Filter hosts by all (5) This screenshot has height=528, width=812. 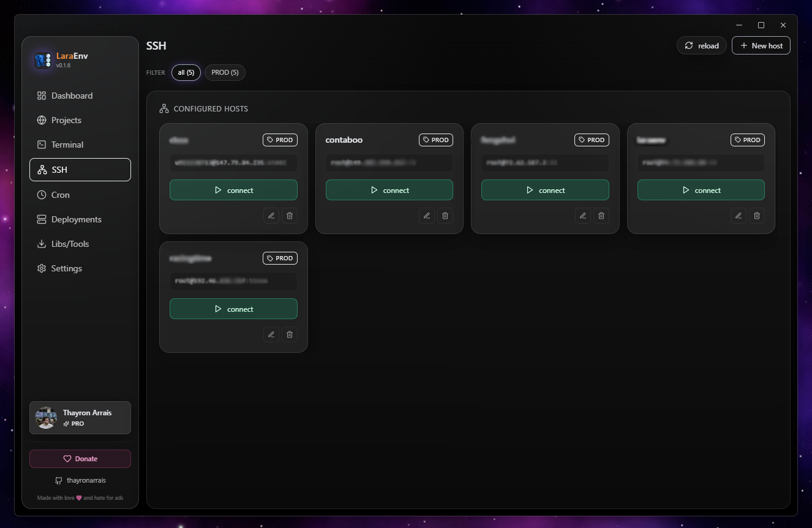coord(186,72)
